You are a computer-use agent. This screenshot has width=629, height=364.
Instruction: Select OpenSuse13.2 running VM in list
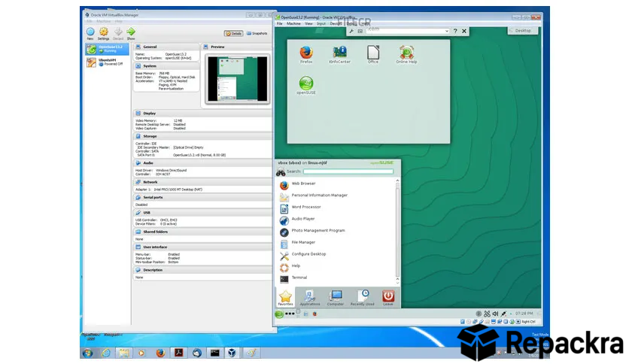point(107,49)
